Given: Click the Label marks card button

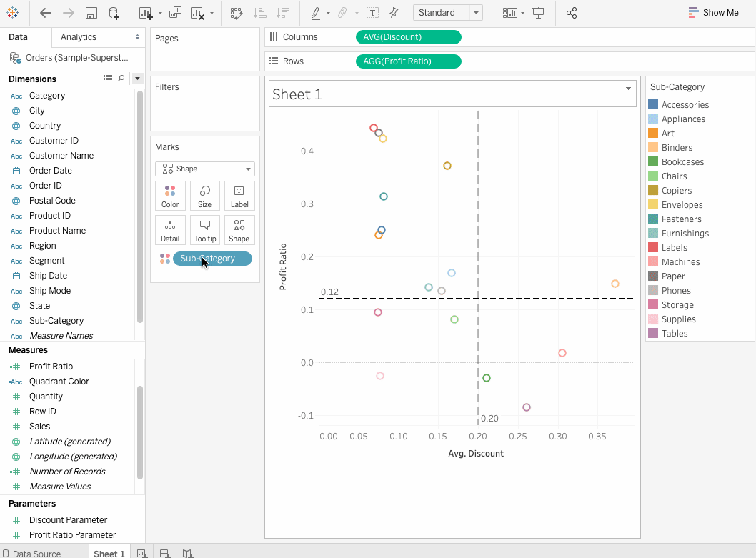Looking at the screenshot, I should 239,196.
